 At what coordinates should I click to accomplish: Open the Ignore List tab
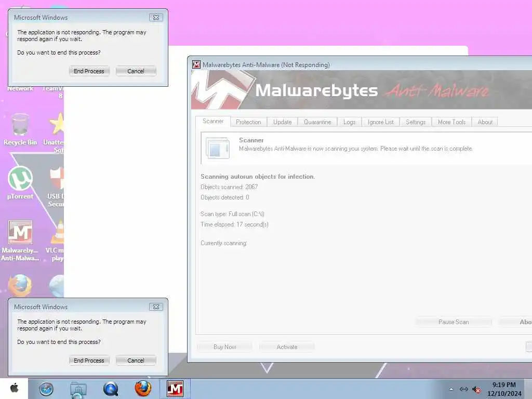pos(380,122)
